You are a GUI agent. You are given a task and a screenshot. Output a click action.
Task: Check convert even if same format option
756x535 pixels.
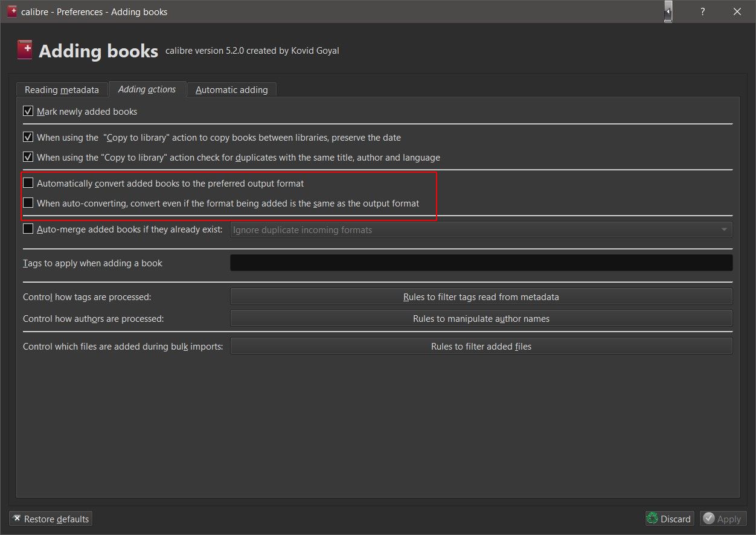28,203
